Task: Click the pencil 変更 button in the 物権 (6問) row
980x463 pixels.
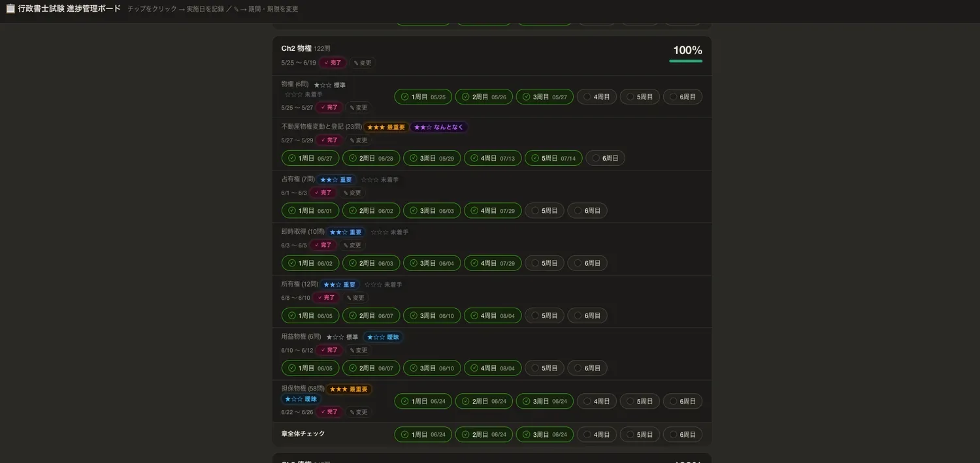Action: point(359,107)
